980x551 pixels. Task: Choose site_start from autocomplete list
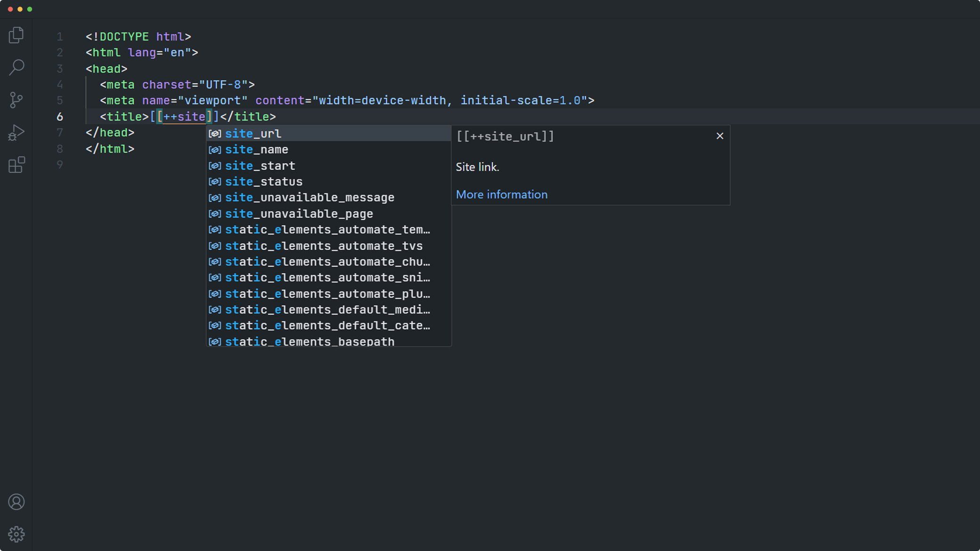coord(260,166)
